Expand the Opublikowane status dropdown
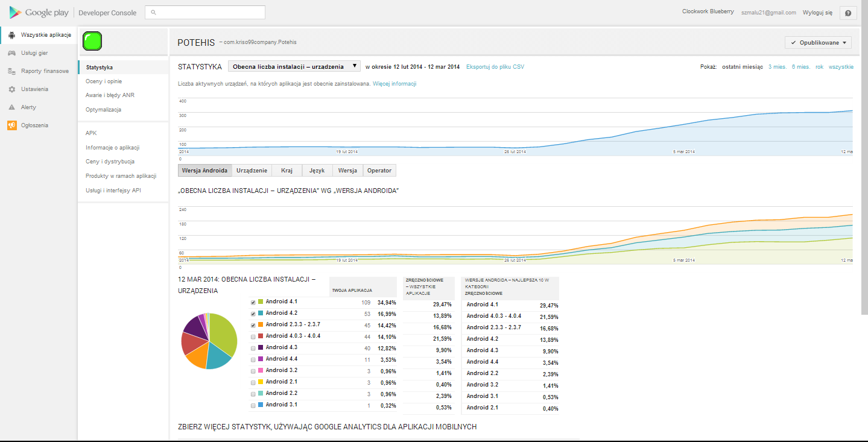868x442 pixels. pos(819,43)
